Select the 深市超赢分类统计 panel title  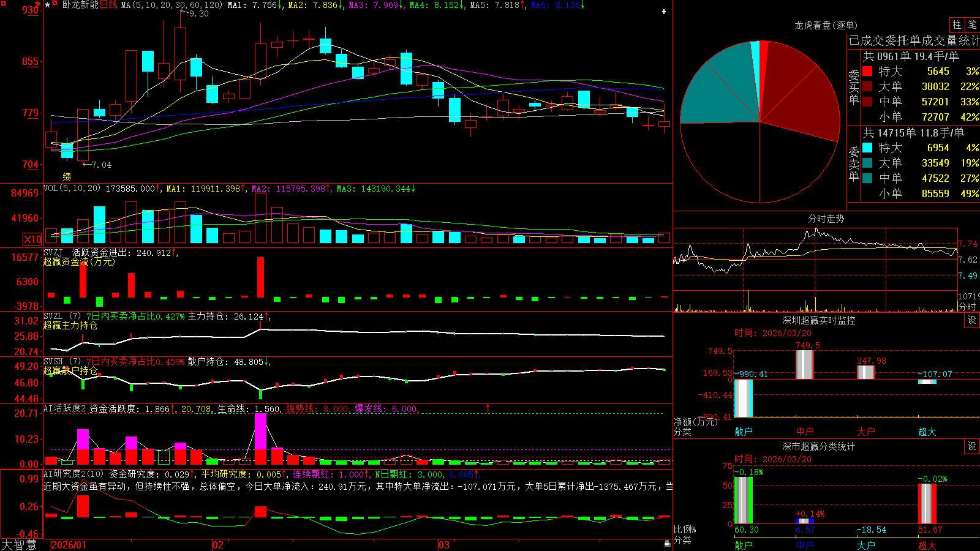pos(818,446)
